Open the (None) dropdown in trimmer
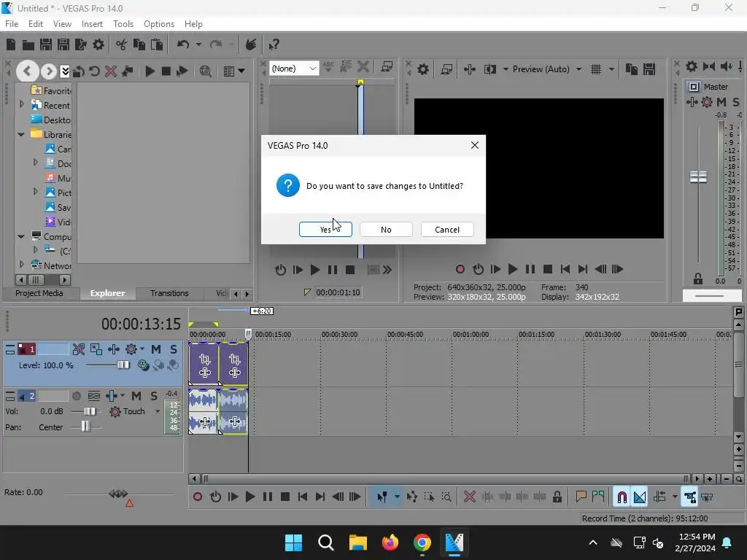 pos(294,69)
